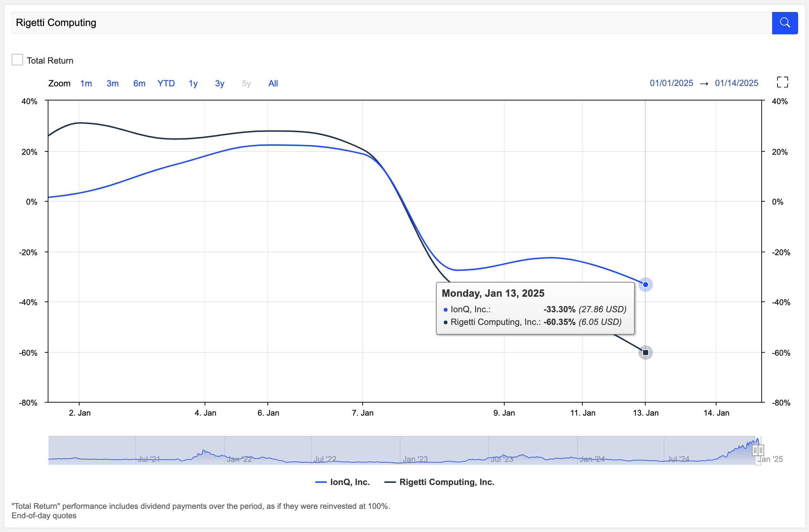Screen dimensions: 809x532
Task: Toggle the Rigetti Computing, Inc. legend series
Action: point(439,482)
